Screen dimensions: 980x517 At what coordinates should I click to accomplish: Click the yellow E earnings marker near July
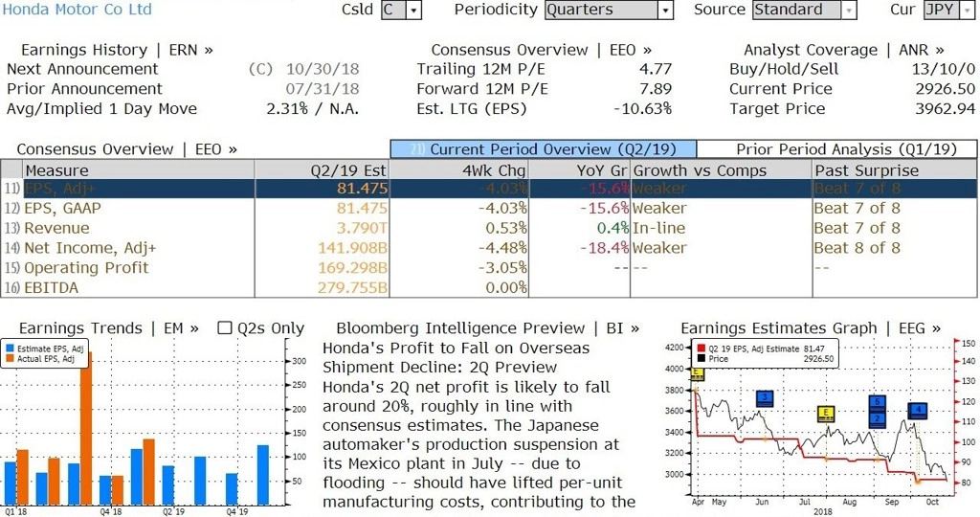826,414
